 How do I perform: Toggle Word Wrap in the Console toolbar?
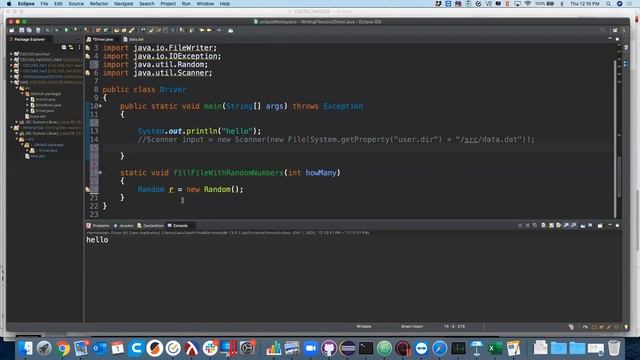[x=559, y=225]
